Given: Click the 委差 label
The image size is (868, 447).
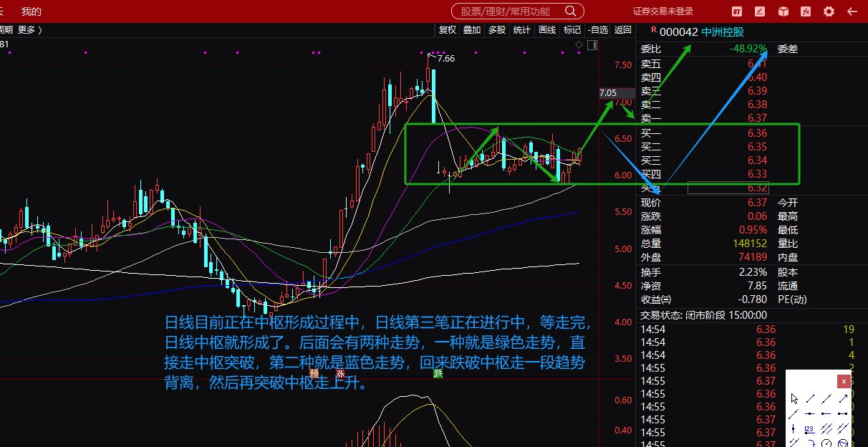Looking at the screenshot, I should click(x=788, y=49).
